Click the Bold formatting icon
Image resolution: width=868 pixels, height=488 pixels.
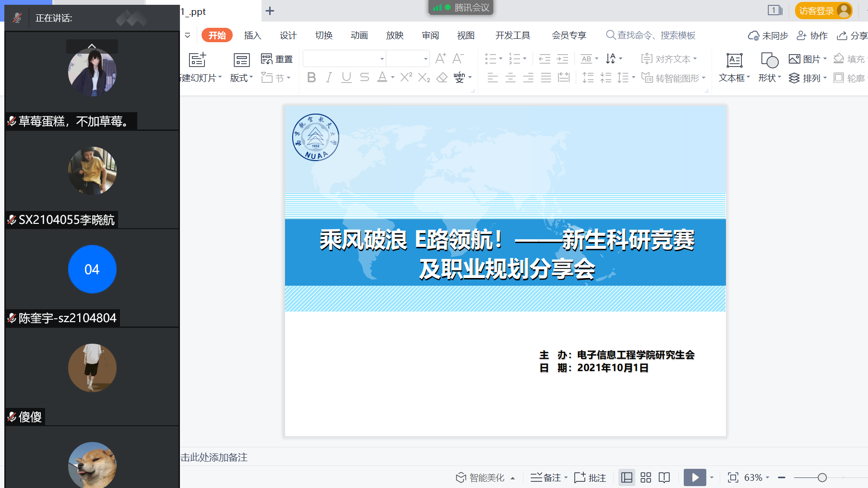pos(311,78)
